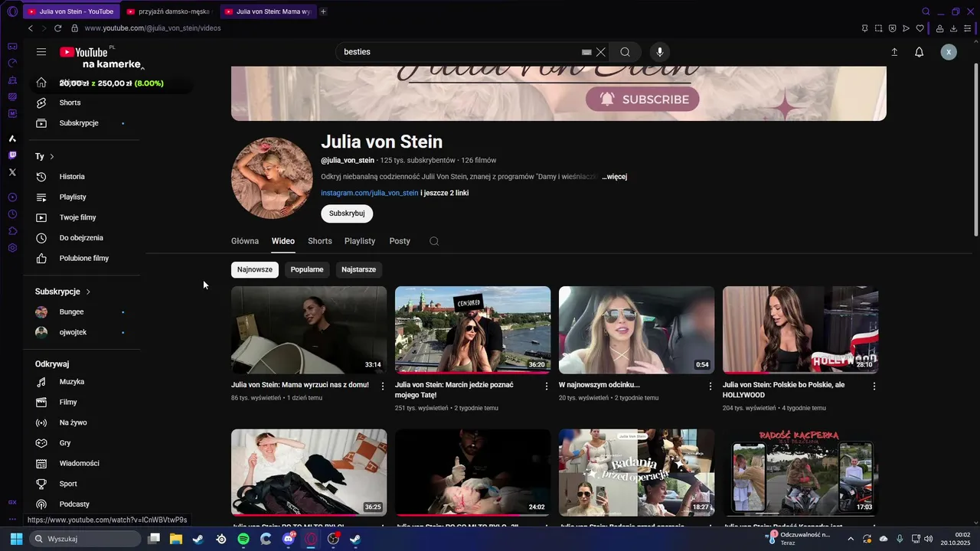The width and height of the screenshot is (980, 551).
Task: Switch to the Playlisty channel tab
Action: pyautogui.click(x=360, y=241)
